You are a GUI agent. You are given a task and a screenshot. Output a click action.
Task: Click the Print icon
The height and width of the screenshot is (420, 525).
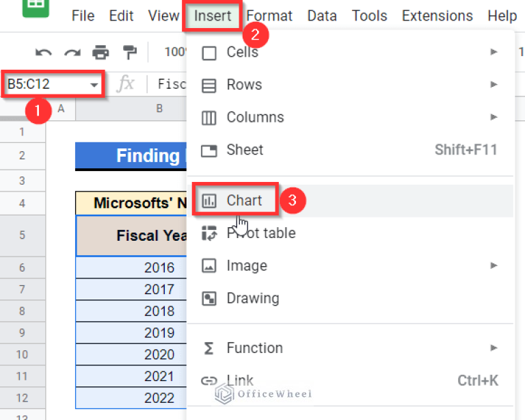tap(100, 52)
